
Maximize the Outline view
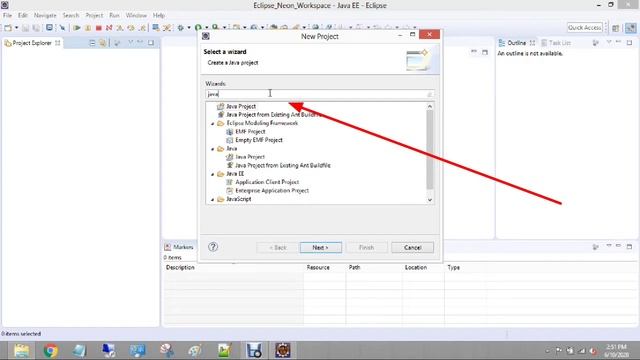point(629,42)
